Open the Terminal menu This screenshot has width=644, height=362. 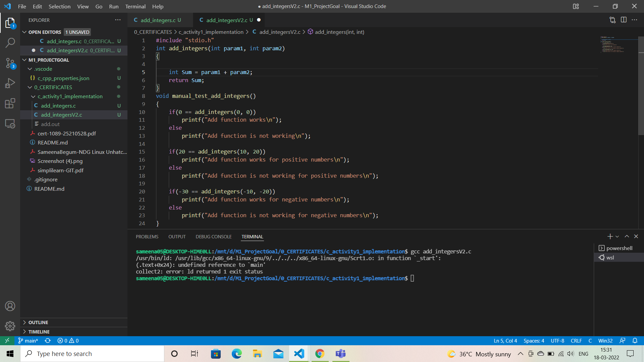[135, 6]
